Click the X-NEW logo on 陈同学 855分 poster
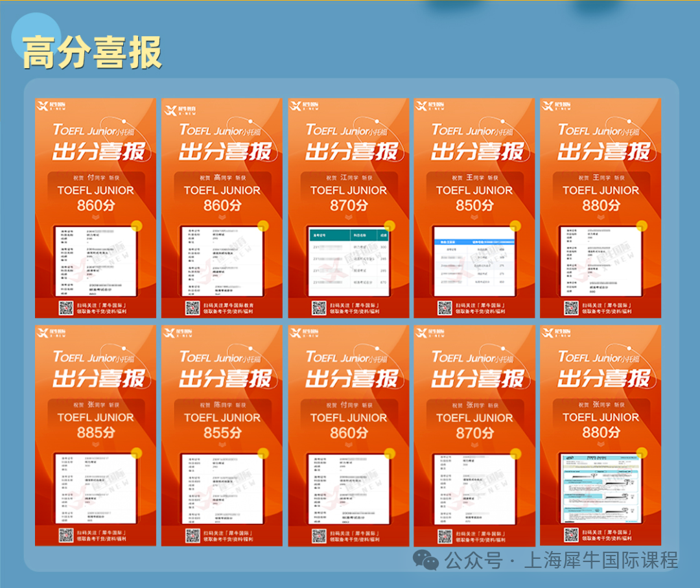The image size is (700, 588). 178,333
